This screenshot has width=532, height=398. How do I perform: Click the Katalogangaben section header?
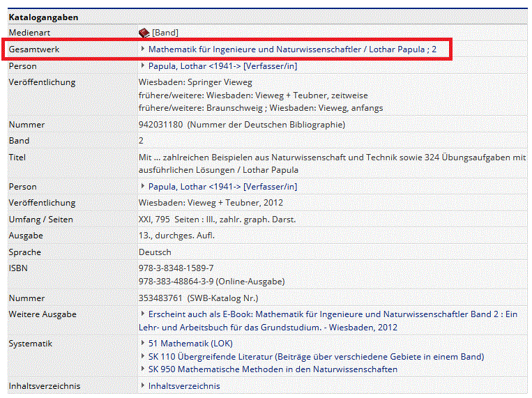[43, 17]
